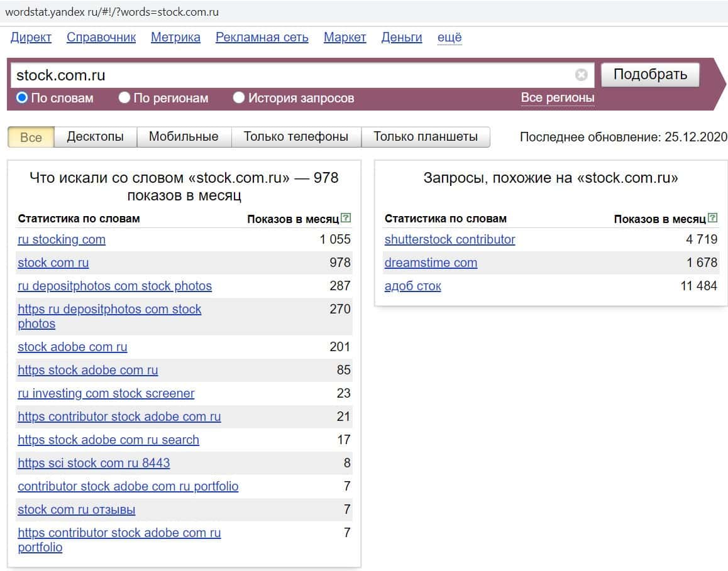Open the 'Метрика' service link
Viewport: 728px width, 571px height.
175,38
